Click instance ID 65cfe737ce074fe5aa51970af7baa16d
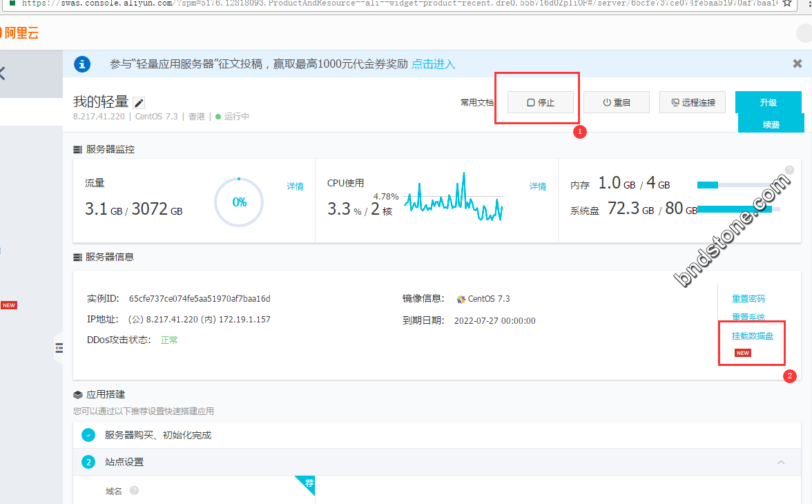This screenshot has width=812, height=504. pos(200,299)
